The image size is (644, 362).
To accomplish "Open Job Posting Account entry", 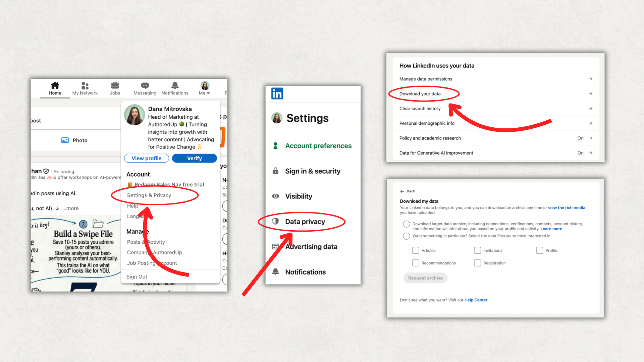I will [x=152, y=263].
